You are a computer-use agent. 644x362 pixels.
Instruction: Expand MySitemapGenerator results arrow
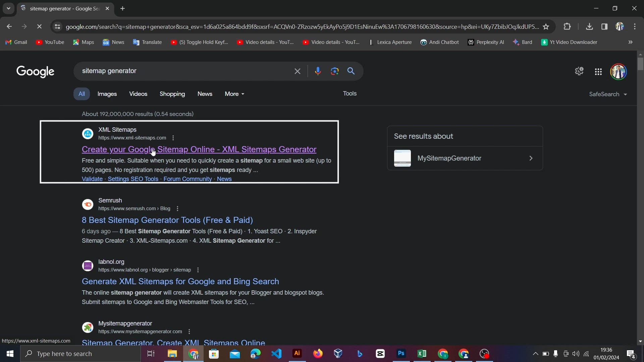tap(531, 158)
